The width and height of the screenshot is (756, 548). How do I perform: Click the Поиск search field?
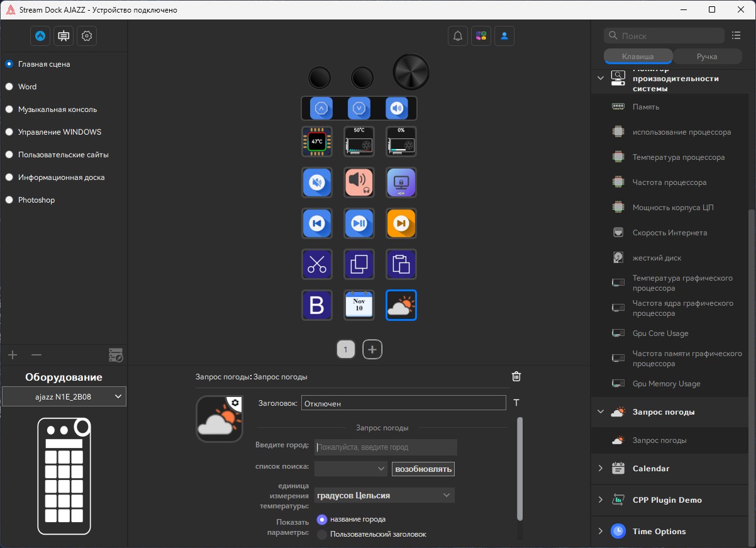[664, 36]
